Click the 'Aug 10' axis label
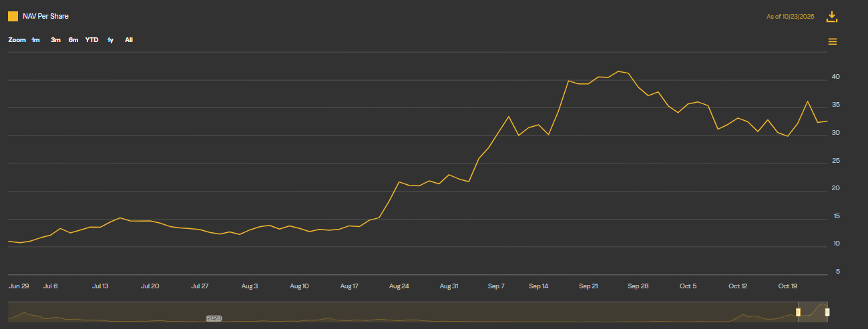Screen dimensions: 868x329 [x=299, y=286]
